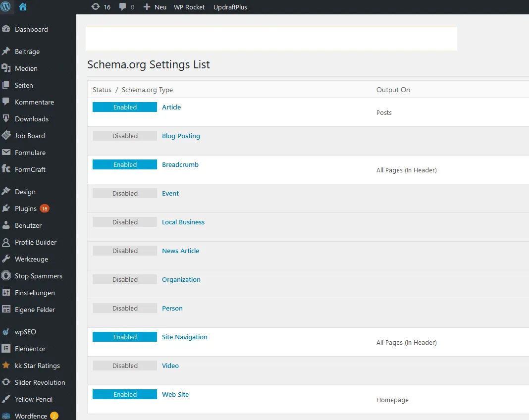The image size is (529, 420).
Task: Click the Medien media icon
Action: (6, 68)
